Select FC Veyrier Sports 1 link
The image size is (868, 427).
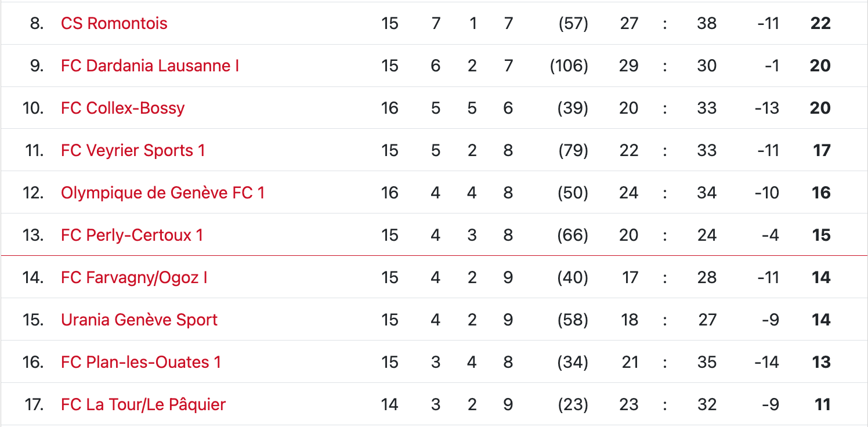133,151
